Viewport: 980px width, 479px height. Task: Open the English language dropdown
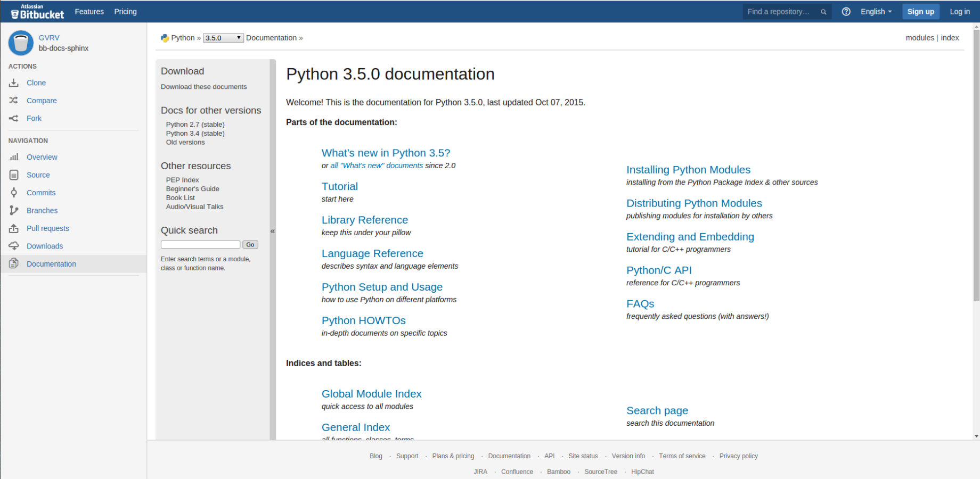[x=876, y=12]
